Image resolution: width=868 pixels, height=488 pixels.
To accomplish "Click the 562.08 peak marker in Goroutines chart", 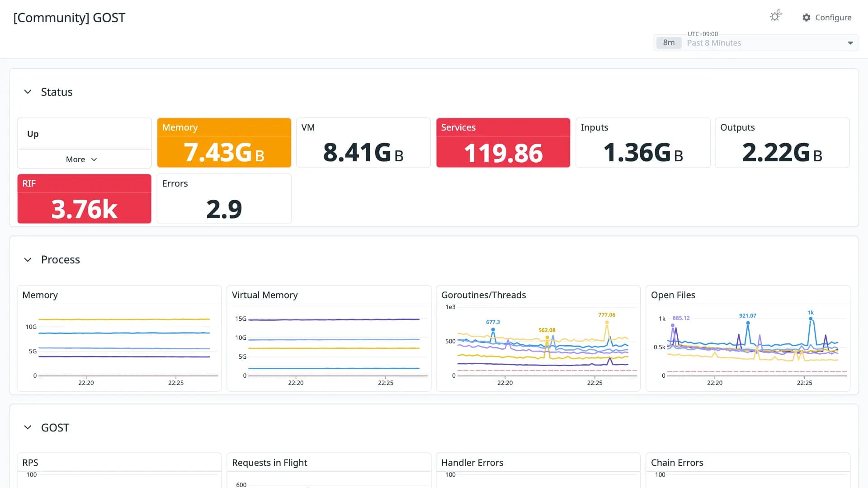I will click(x=547, y=338).
